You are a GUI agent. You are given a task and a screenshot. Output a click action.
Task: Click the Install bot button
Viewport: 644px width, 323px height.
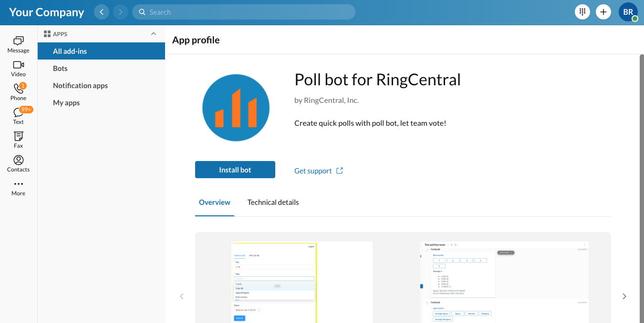click(235, 170)
